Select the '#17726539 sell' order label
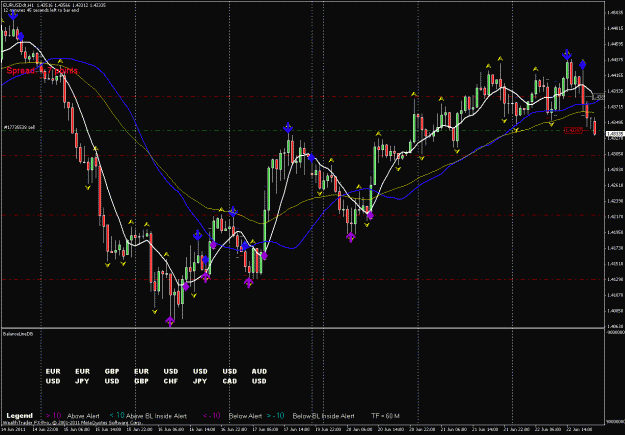The height and width of the screenshot is (435, 625). point(20,128)
